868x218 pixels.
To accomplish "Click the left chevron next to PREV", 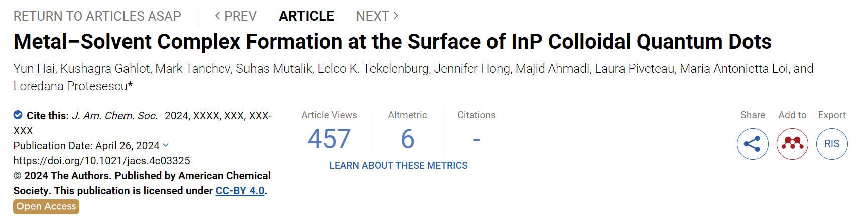I will 217,16.
